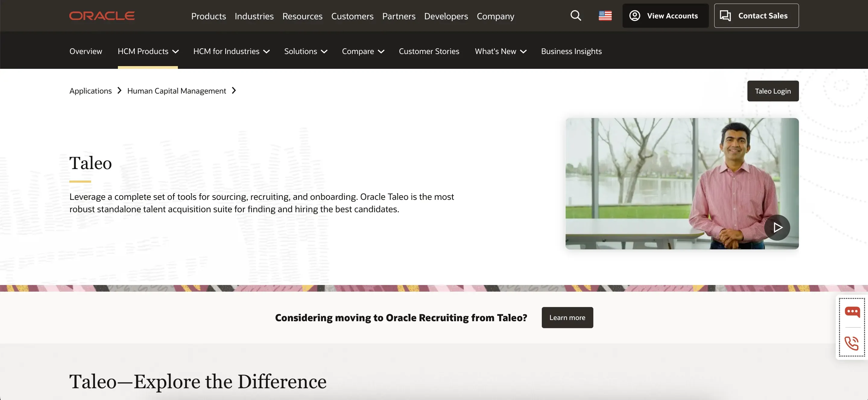Switch to the Customer Stories tab
The image size is (868, 400).
429,51
